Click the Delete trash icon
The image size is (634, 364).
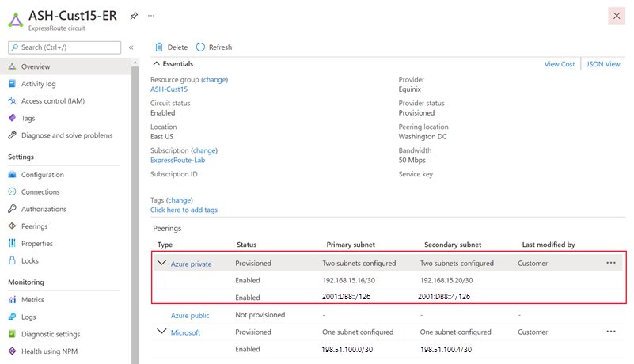(x=159, y=47)
